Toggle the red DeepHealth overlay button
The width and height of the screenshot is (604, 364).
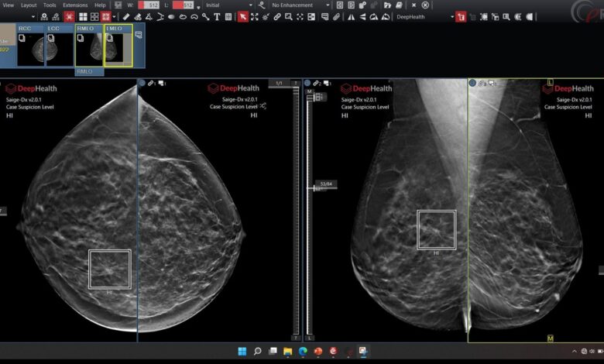click(x=461, y=16)
